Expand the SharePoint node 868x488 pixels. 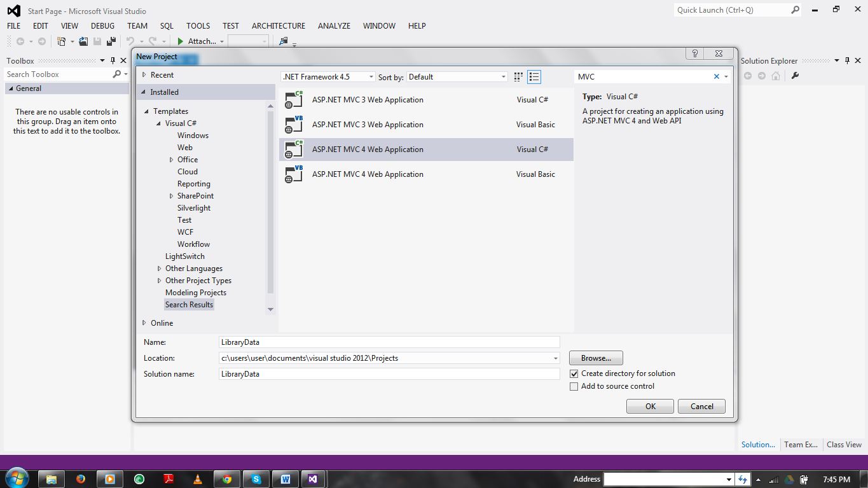(172, 196)
